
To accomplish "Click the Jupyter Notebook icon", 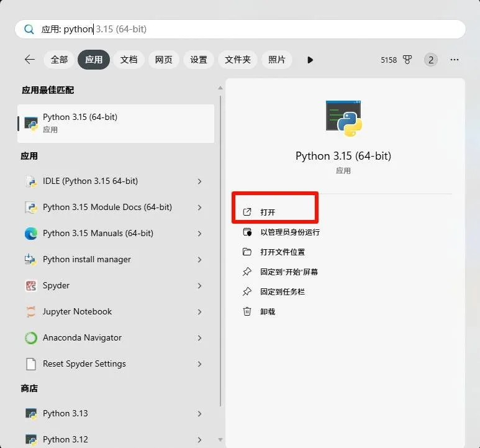I will tap(31, 312).
